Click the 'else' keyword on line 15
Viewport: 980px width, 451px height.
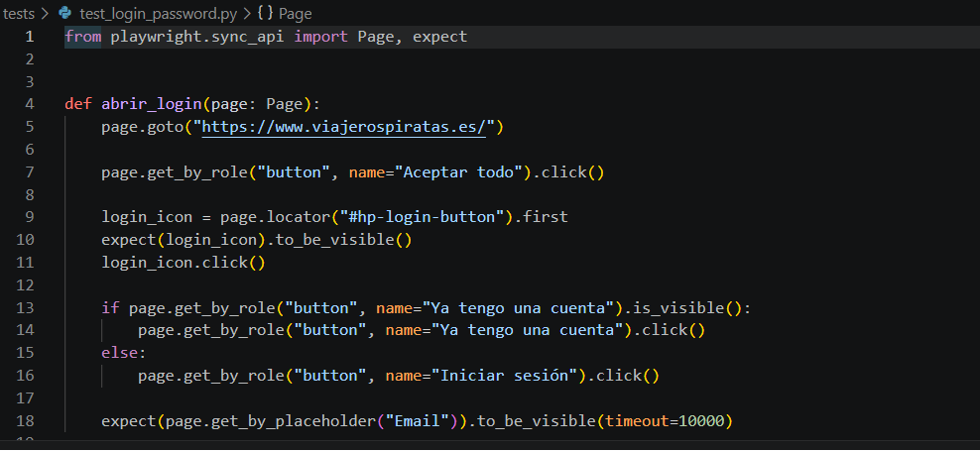click(x=119, y=353)
